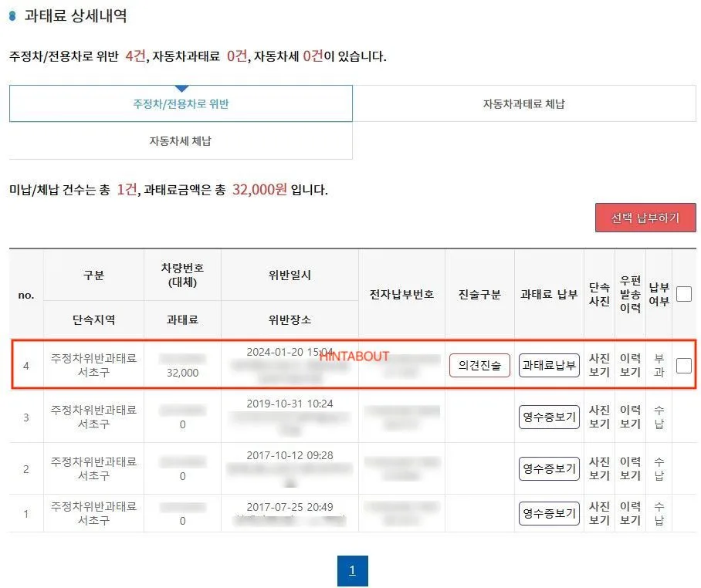Click the 진술구분 column header
This screenshot has height=588, width=701.
479,294
